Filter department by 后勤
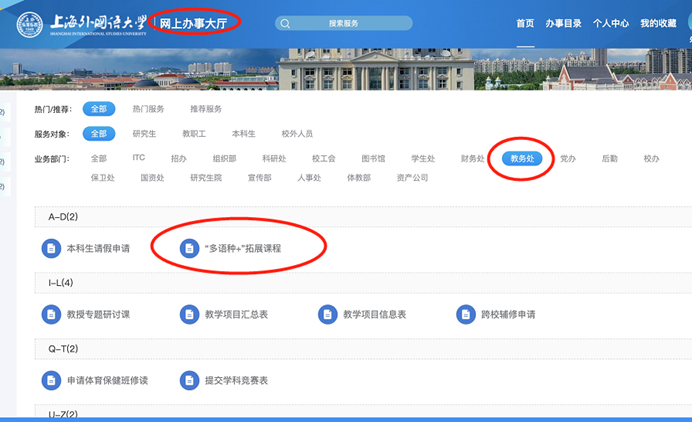This screenshot has width=692, height=422. [x=609, y=158]
